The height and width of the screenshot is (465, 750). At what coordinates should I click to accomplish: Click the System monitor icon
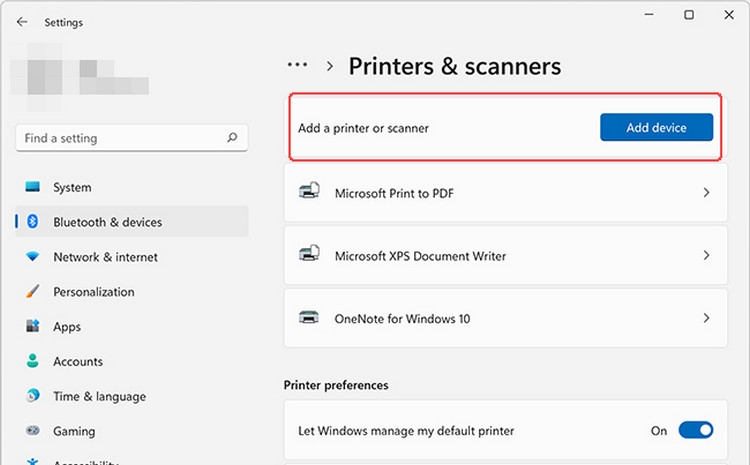coord(33,187)
